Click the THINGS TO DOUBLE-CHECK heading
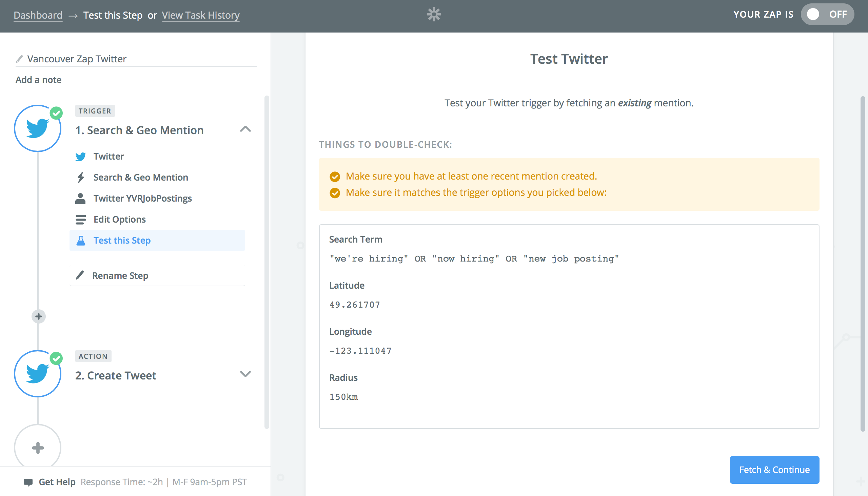This screenshot has width=868, height=496. [x=385, y=144]
